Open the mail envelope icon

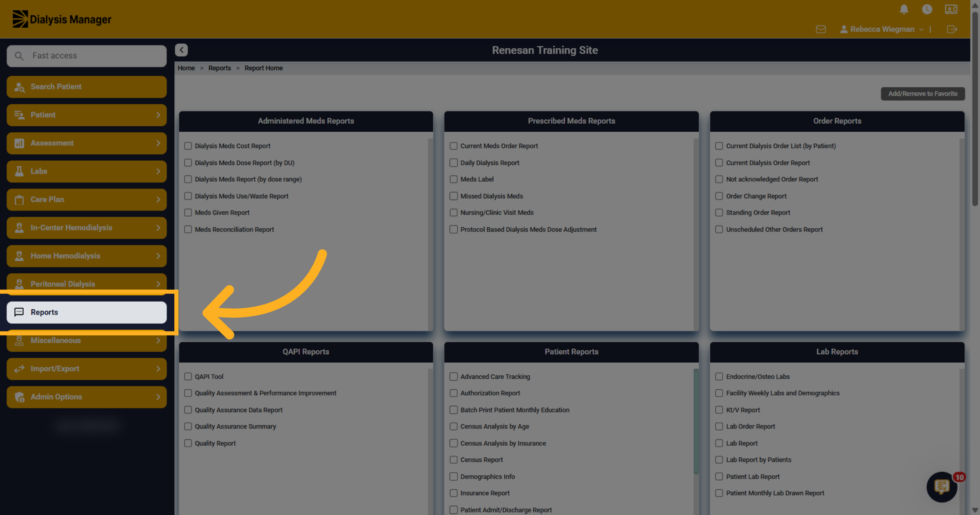[x=821, y=29]
